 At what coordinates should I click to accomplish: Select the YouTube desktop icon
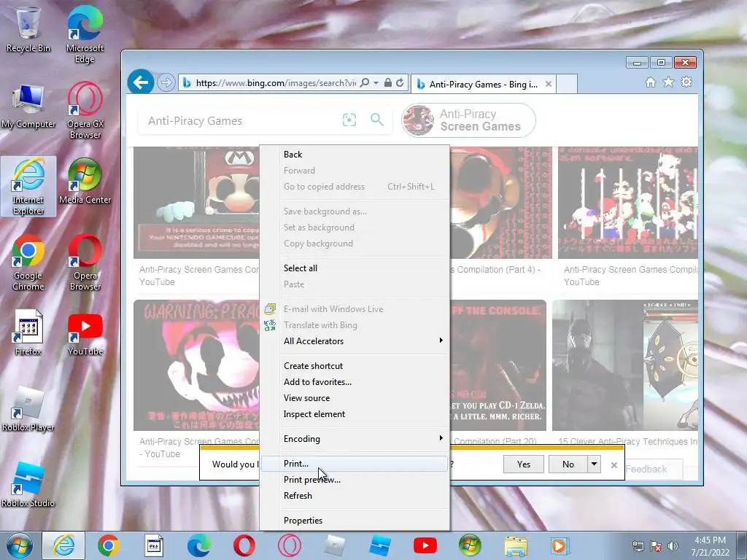(x=85, y=332)
